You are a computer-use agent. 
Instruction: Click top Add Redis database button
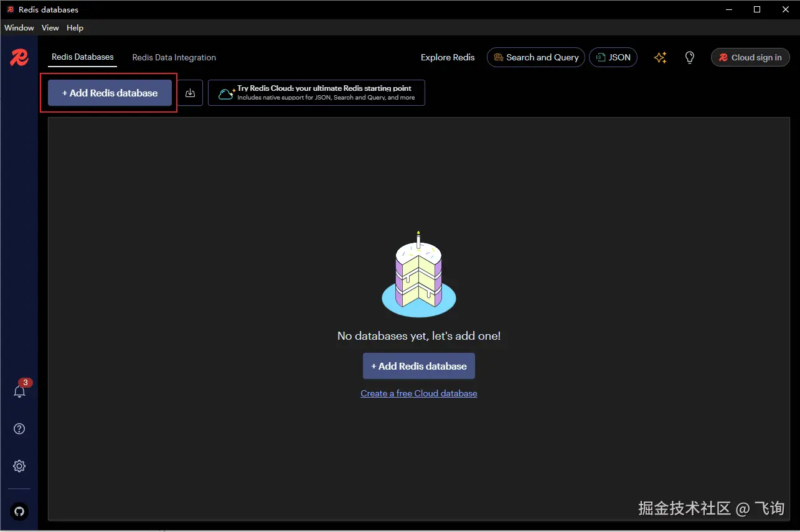pos(110,93)
